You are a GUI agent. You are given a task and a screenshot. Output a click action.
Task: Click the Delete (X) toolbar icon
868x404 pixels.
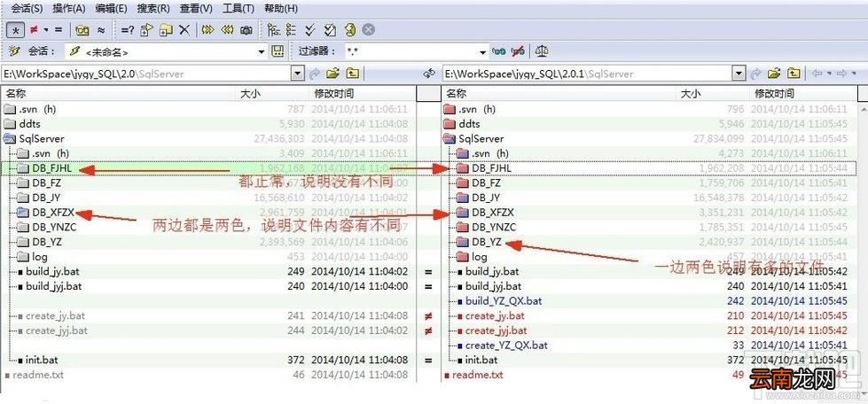click(x=184, y=30)
